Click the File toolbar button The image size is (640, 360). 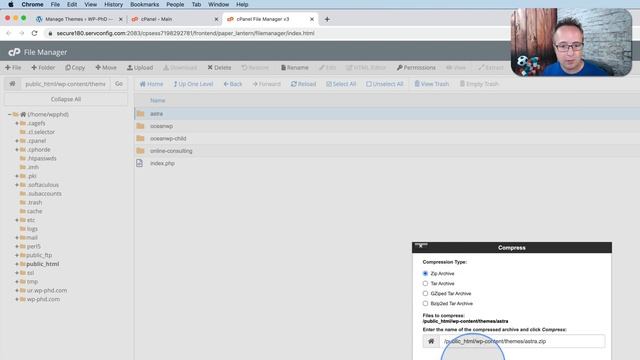(13, 67)
